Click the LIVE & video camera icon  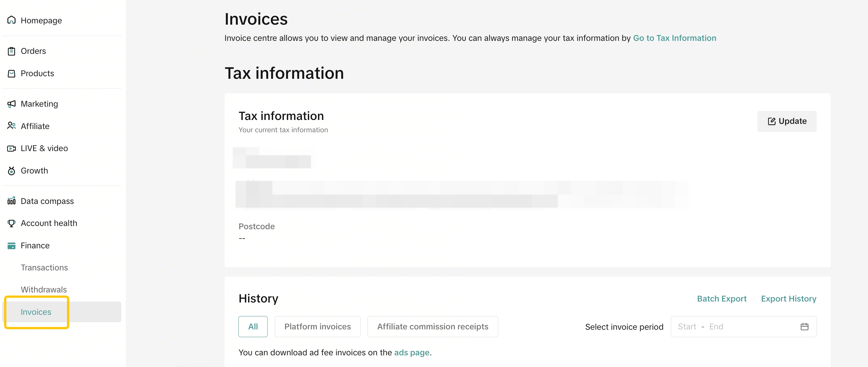tap(11, 148)
